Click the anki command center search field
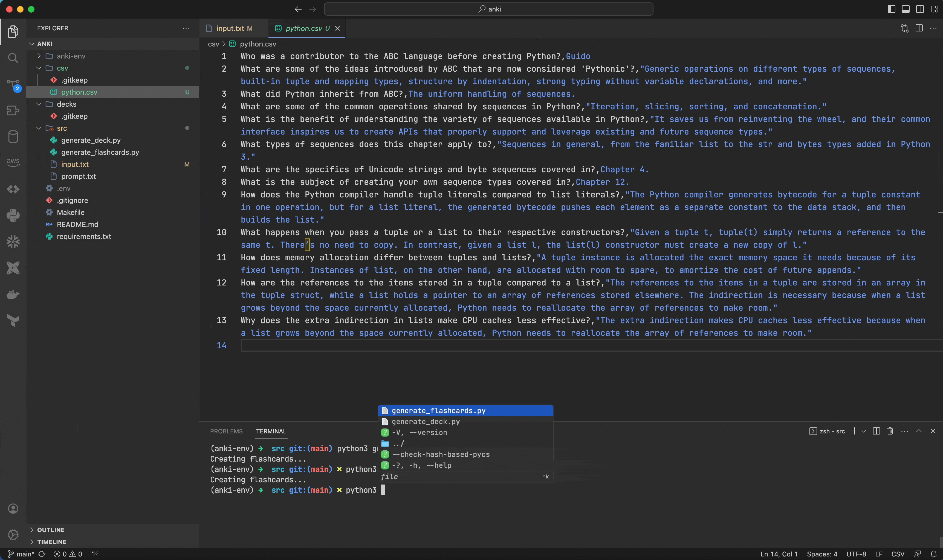The image size is (943, 560). [489, 9]
